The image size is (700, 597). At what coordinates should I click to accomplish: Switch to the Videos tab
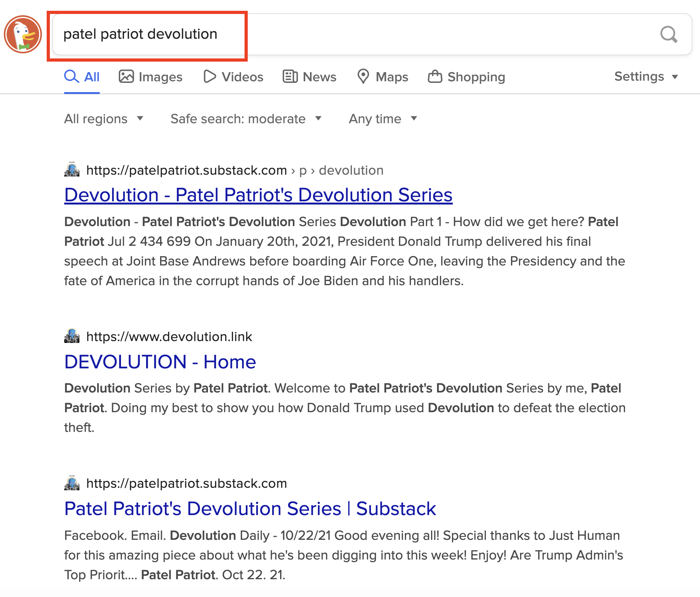pyautogui.click(x=233, y=77)
